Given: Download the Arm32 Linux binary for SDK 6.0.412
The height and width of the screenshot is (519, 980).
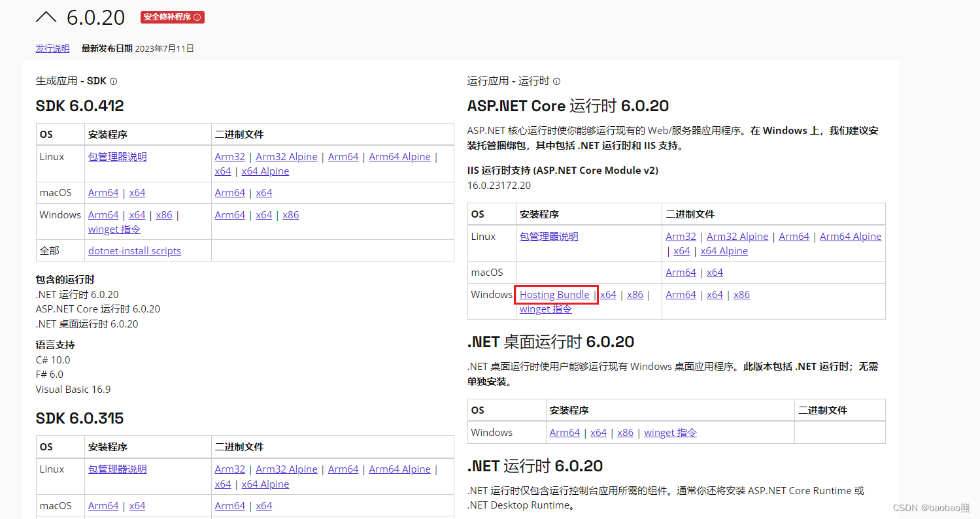Looking at the screenshot, I should pyautogui.click(x=230, y=157).
